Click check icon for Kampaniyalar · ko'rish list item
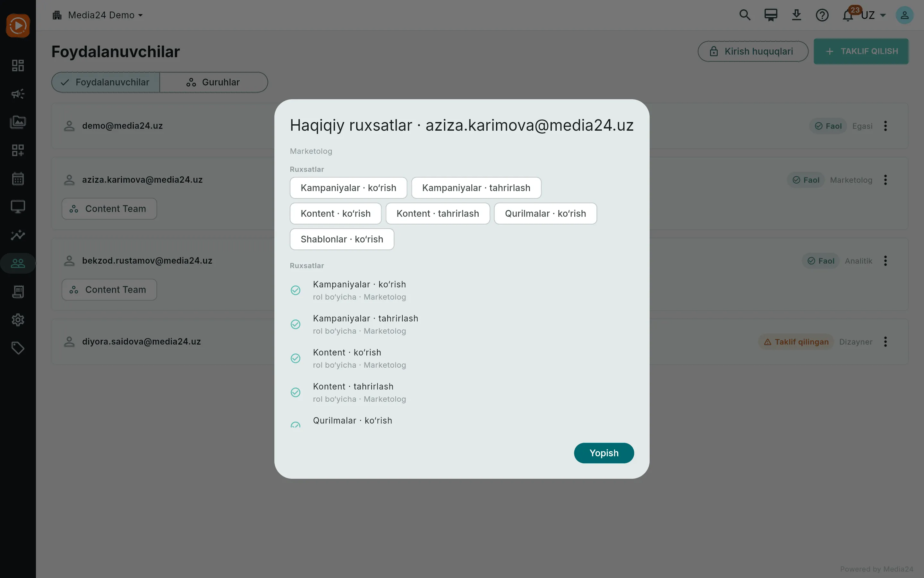Screen dimensions: 924x578 (295, 290)
